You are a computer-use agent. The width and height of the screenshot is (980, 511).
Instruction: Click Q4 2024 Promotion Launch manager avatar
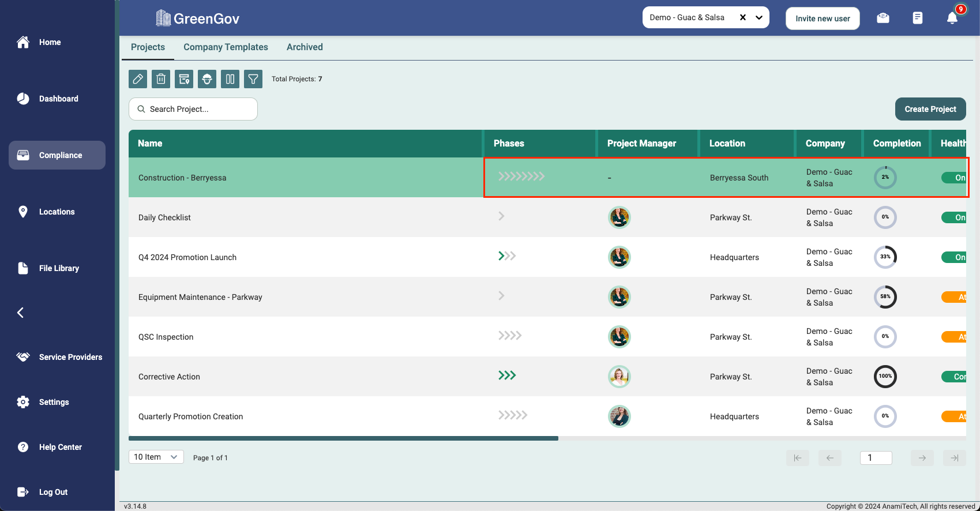click(619, 257)
